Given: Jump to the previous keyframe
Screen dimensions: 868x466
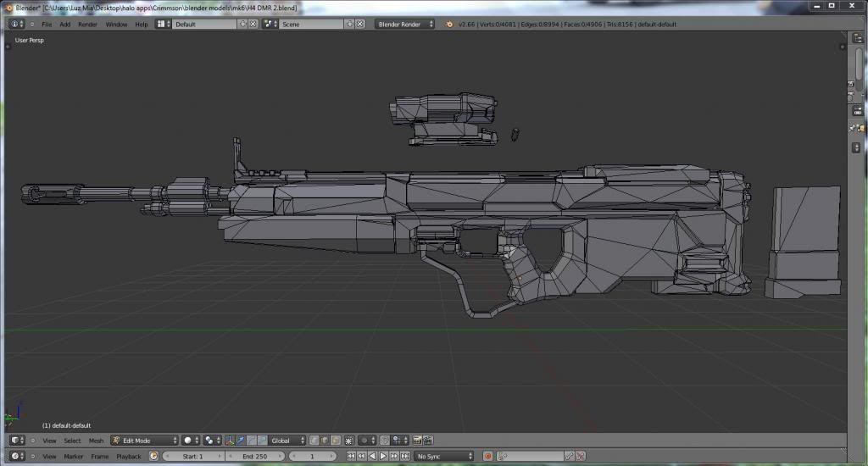Looking at the screenshot, I should [361, 456].
